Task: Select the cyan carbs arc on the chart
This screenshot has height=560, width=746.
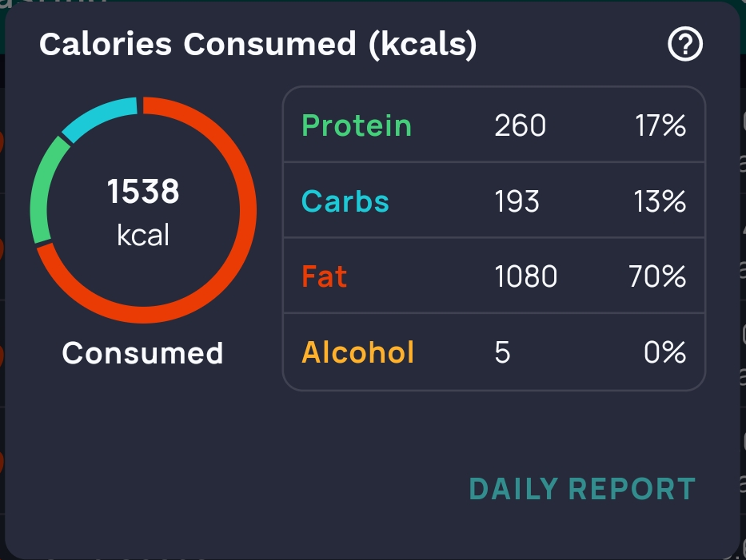Action: (100, 115)
